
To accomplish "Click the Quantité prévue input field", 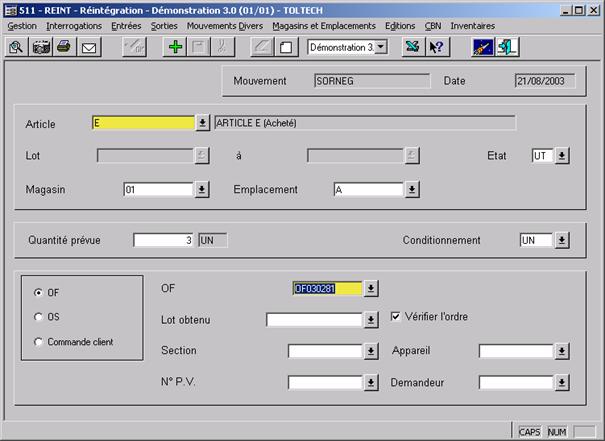I will coord(163,240).
